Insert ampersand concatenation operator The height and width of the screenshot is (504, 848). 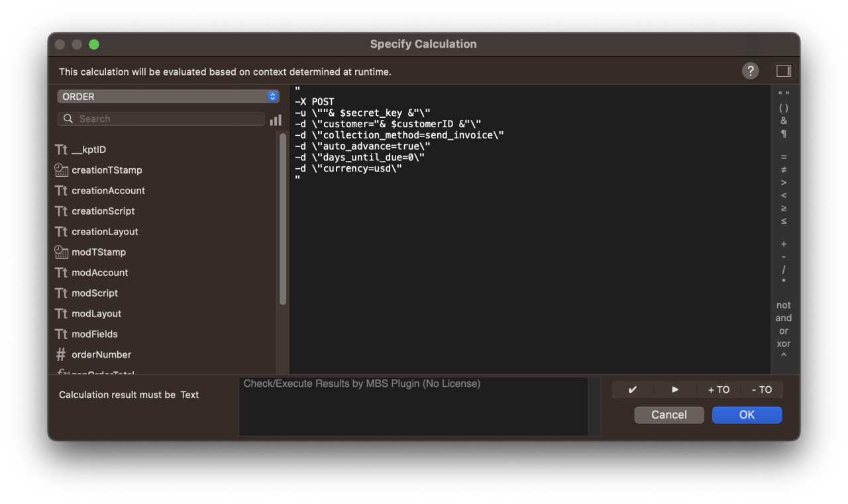784,121
